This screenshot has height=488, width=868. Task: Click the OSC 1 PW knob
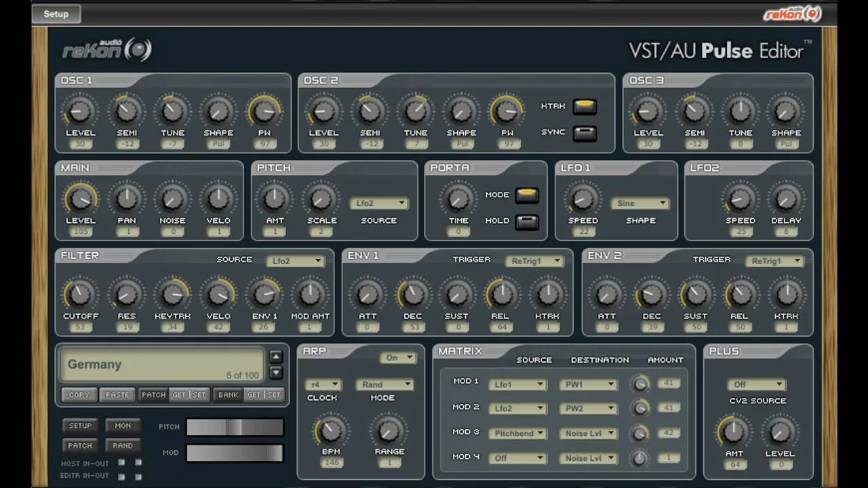click(x=264, y=110)
